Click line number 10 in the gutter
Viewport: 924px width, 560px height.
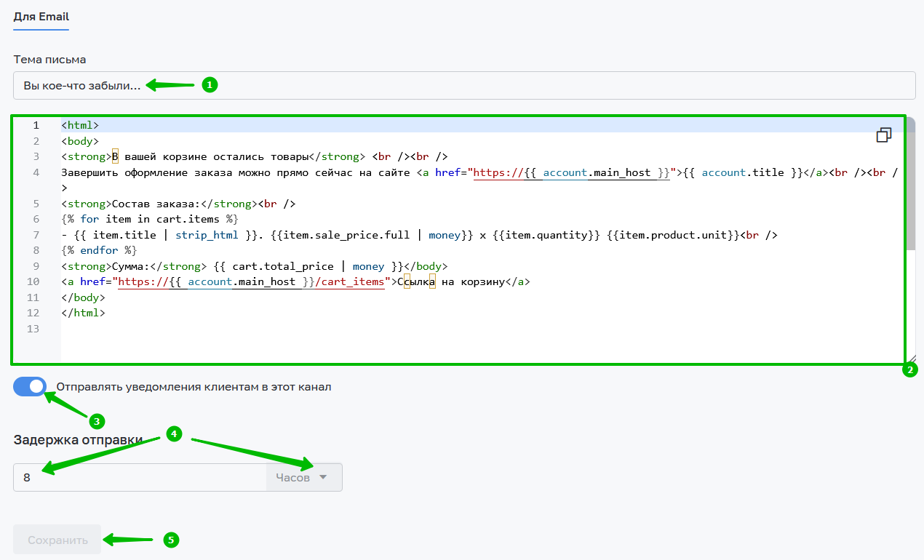click(33, 281)
